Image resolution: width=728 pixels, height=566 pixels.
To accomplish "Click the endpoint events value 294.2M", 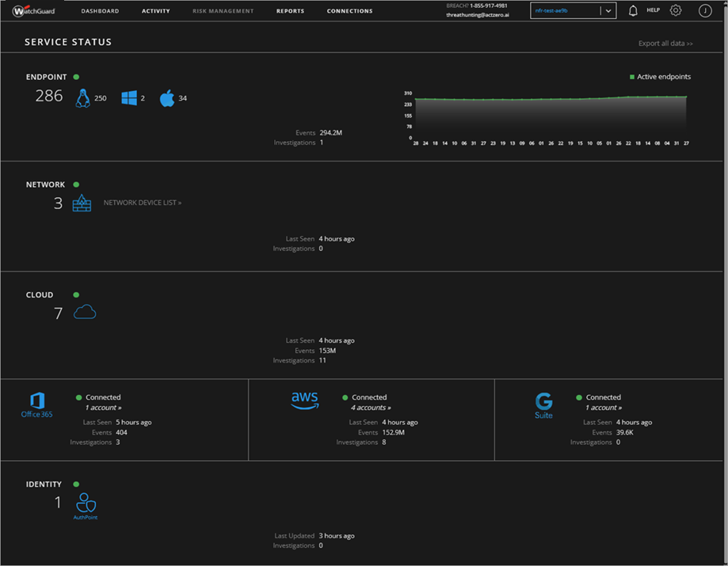I will pyautogui.click(x=330, y=133).
